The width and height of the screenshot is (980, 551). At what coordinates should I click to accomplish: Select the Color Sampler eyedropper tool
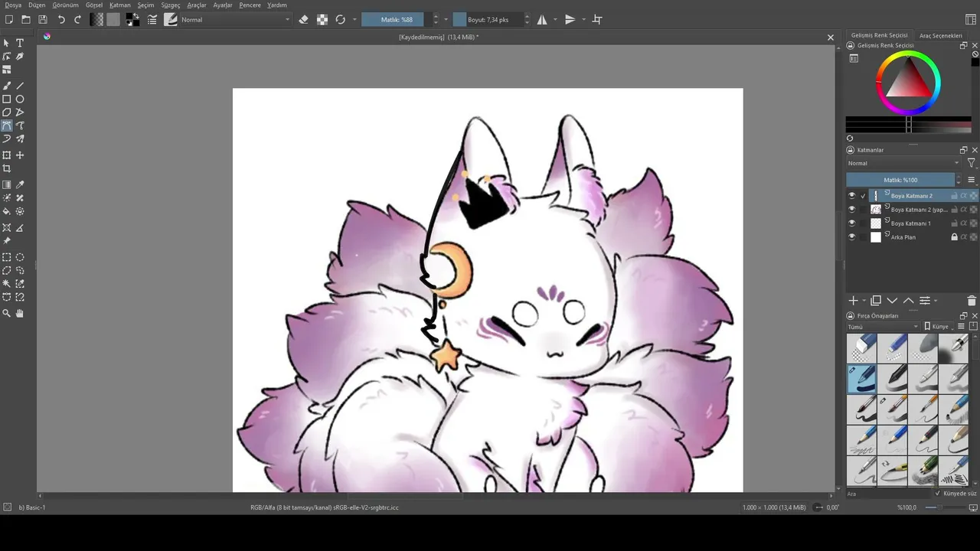click(20, 184)
